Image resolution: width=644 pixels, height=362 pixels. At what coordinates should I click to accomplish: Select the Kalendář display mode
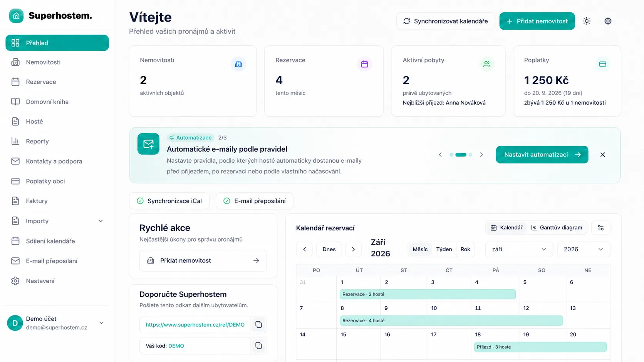(506, 228)
